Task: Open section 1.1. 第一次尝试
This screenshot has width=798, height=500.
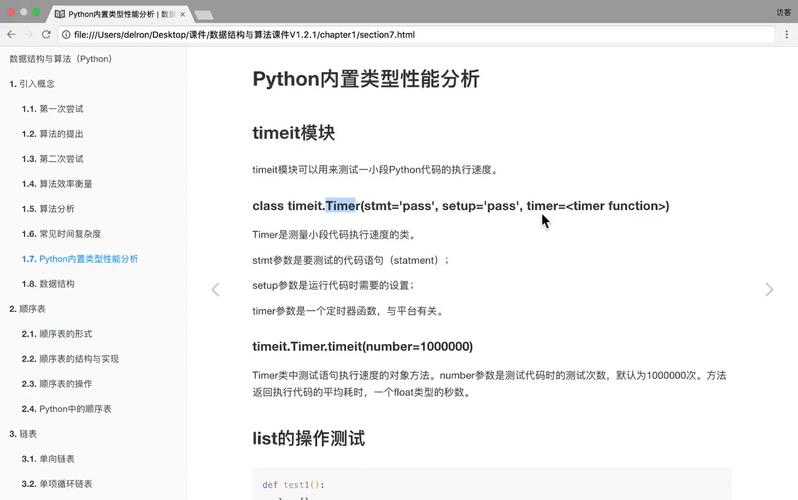Action: click(52, 109)
